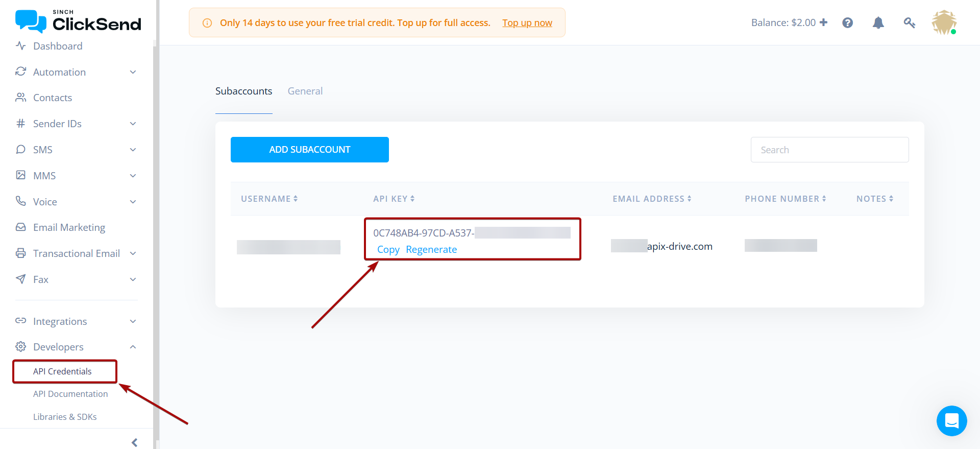Switch to the General tab
Image resolution: width=980 pixels, height=449 pixels.
[x=305, y=91]
